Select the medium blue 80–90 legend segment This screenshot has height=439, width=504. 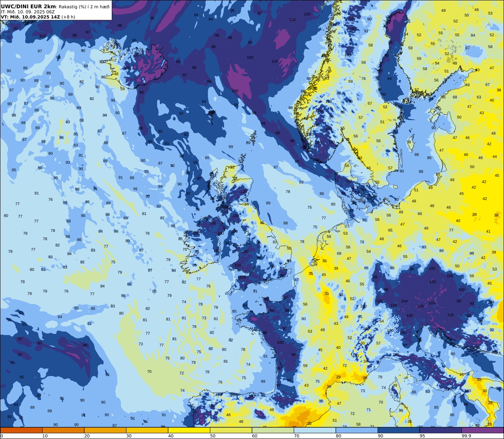[x=357, y=430]
